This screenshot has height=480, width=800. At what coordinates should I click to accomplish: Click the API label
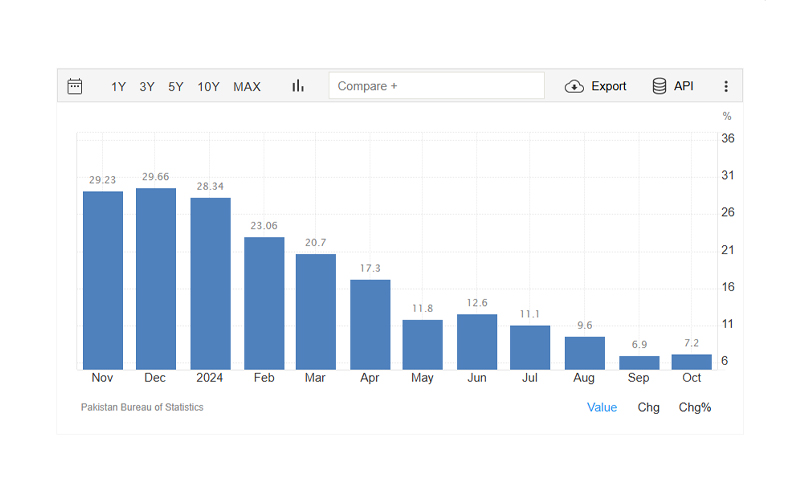684,86
